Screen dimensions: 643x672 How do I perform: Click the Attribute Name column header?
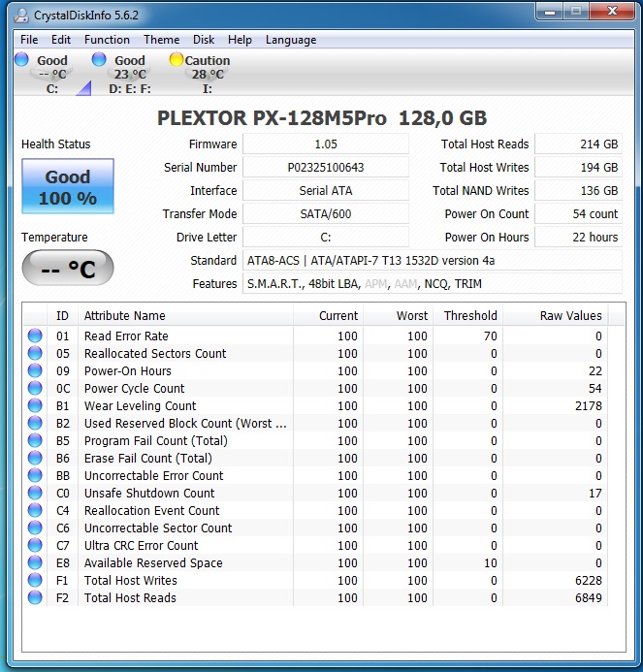(x=124, y=315)
